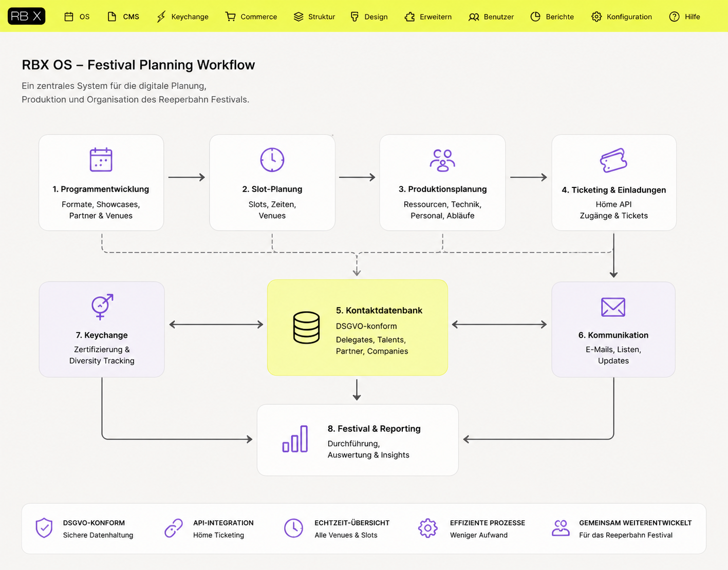
Task: Click the gear icon beside EFFIZIENTE PROZESSE
Action: tap(427, 528)
